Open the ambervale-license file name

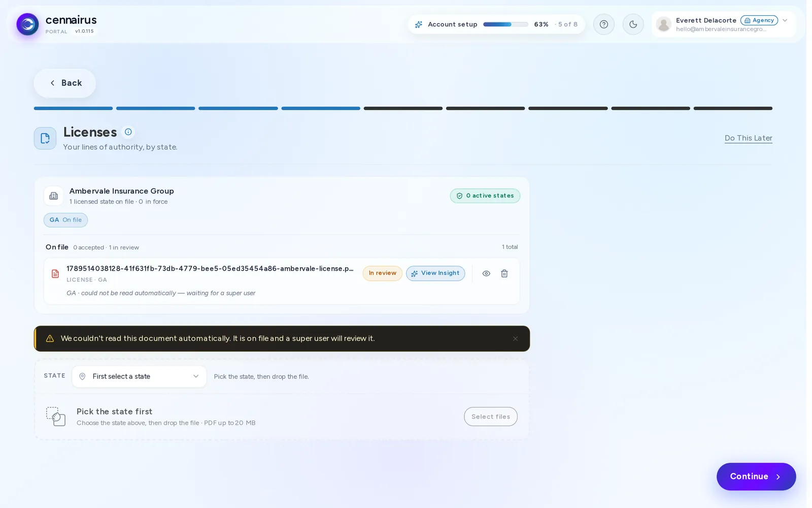click(210, 269)
